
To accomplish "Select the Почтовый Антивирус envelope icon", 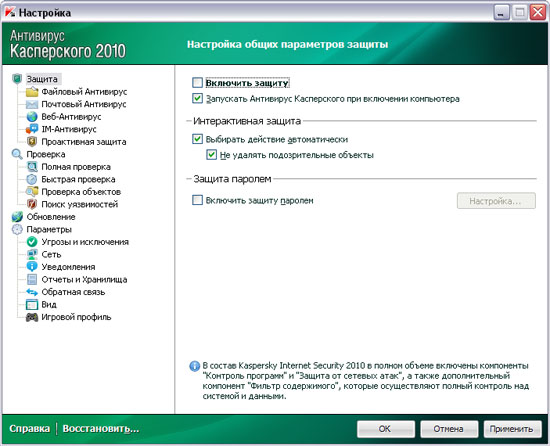I will tap(32, 104).
